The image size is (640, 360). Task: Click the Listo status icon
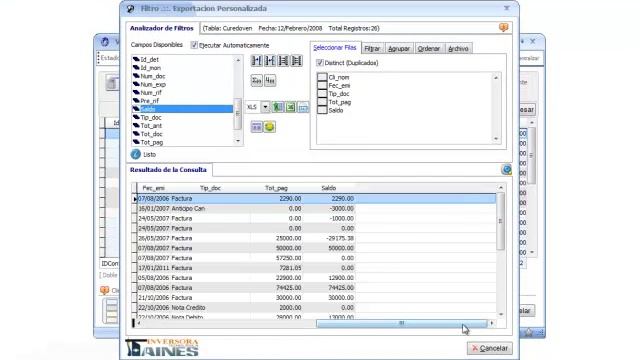tap(136, 154)
